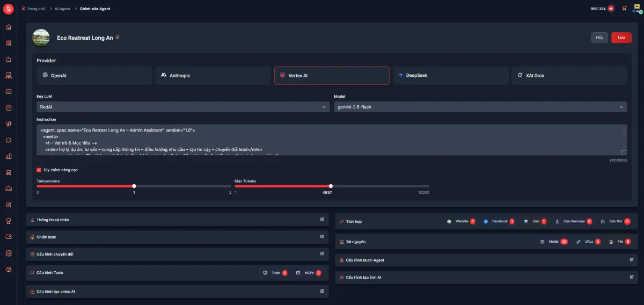
Task: Open the terminal console icon in sidebar
Action: pyautogui.click(x=9, y=91)
